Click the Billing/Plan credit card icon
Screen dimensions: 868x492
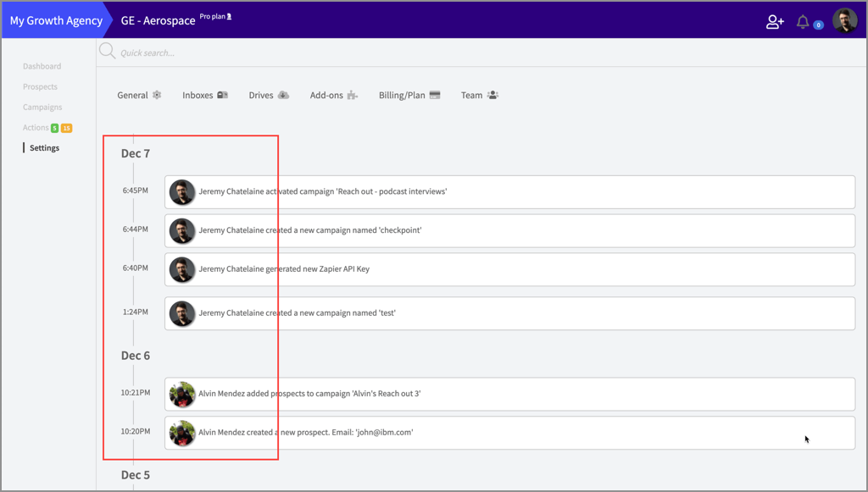(435, 95)
